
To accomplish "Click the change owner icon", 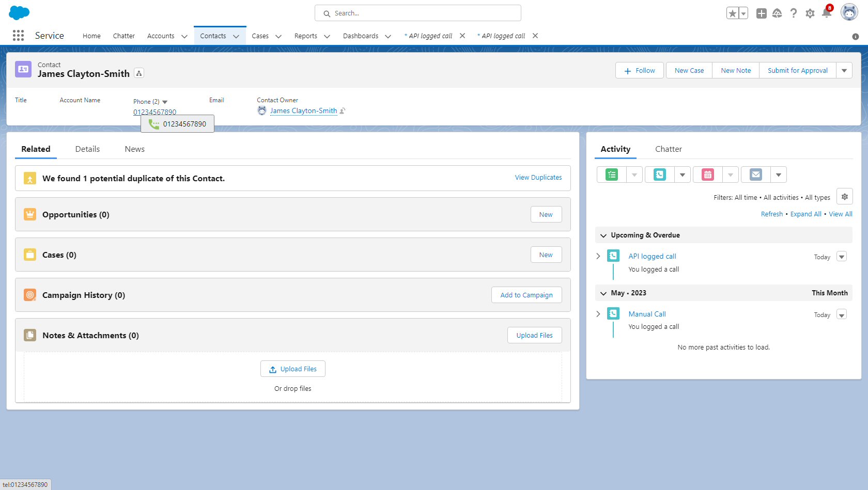I will pyautogui.click(x=343, y=110).
